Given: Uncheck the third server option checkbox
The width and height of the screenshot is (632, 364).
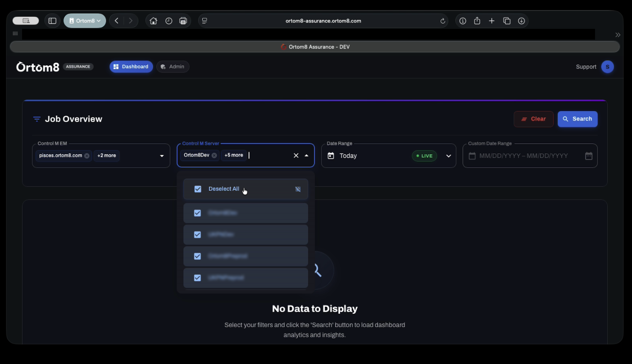Looking at the screenshot, I should (x=197, y=256).
